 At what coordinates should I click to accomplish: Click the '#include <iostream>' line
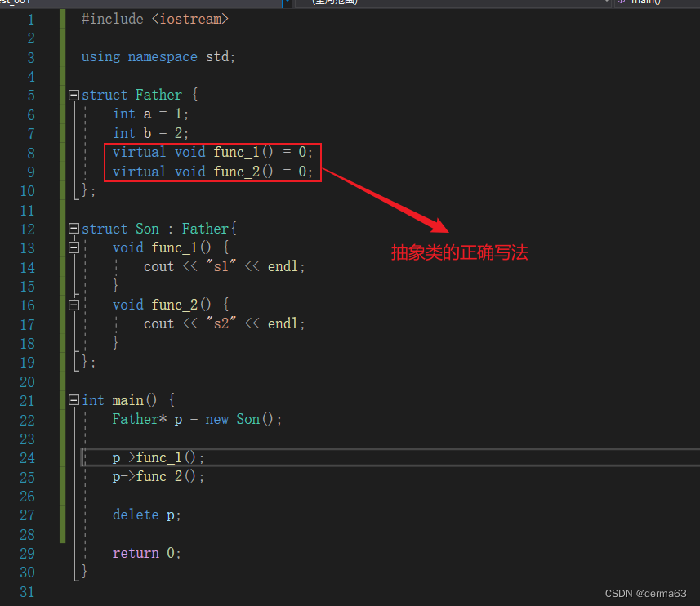(155, 19)
